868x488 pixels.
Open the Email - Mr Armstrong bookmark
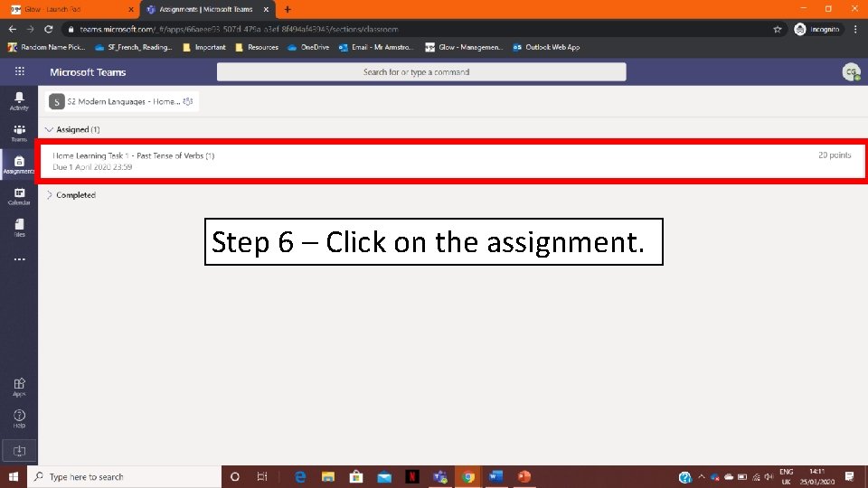(x=376, y=47)
